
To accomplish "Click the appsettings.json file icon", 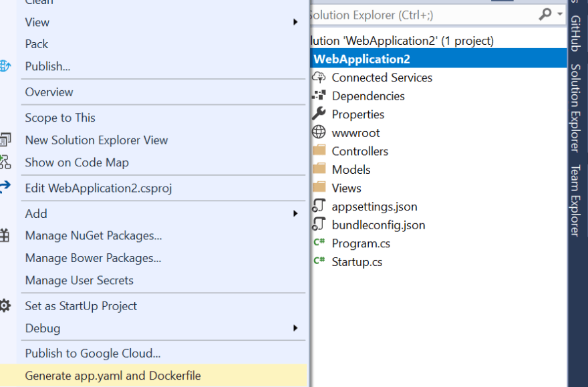I will 319,206.
